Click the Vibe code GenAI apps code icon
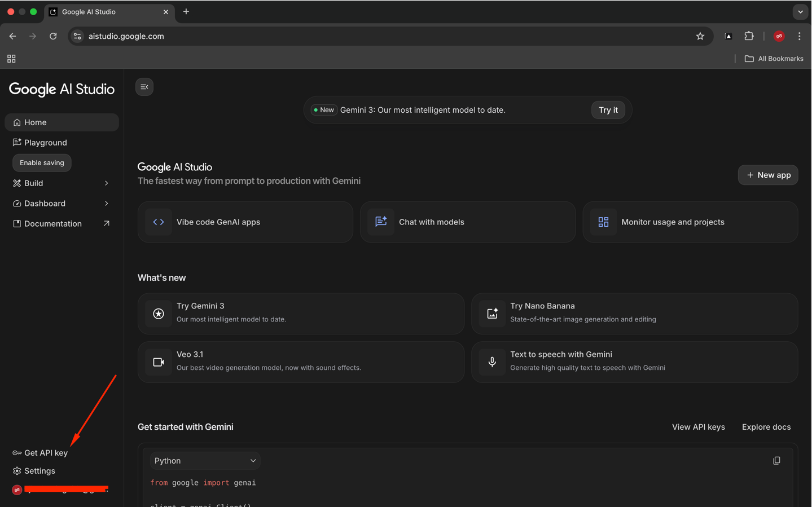 point(159,222)
